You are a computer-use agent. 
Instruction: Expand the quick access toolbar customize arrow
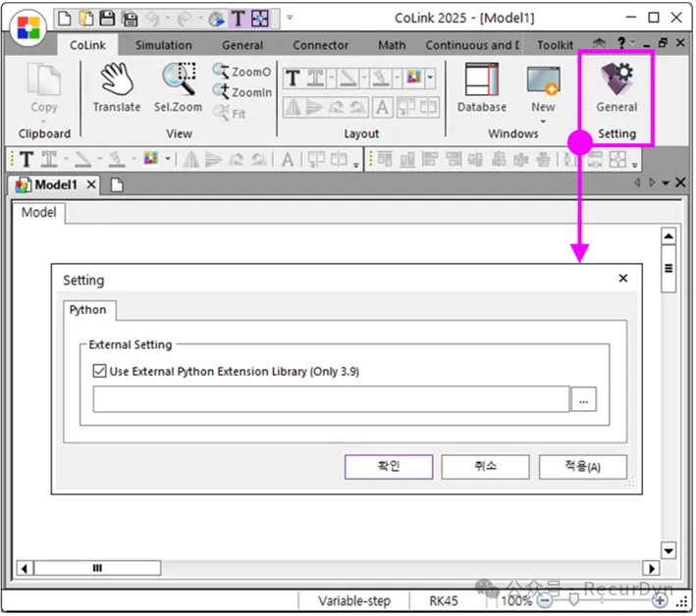point(290,18)
